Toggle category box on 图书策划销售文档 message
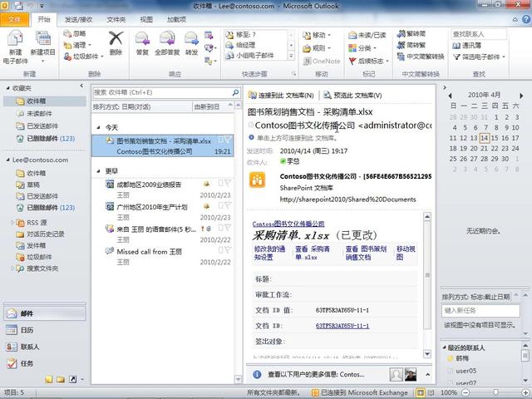Image resolution: width=532 pixels, height=399 pixels. tap(220, 140)
